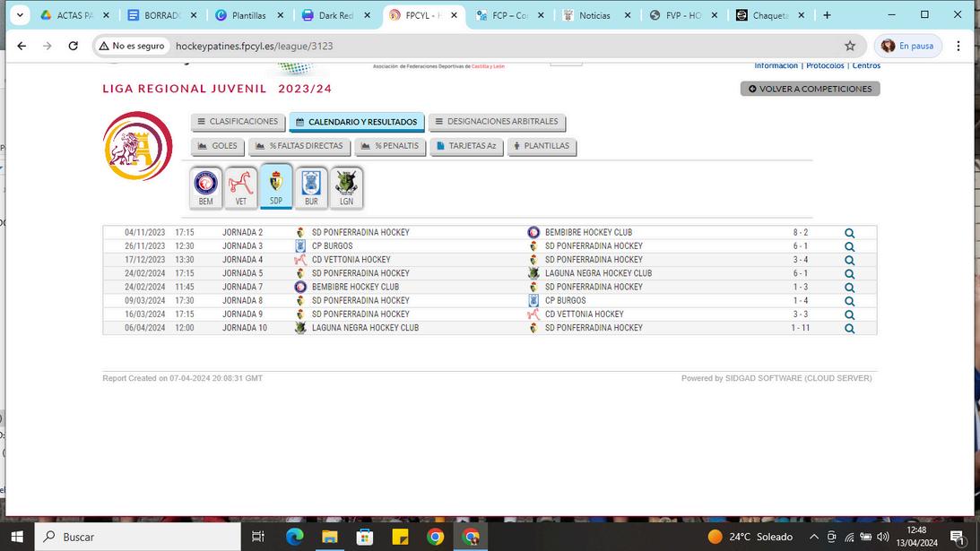Click the federation lion crest logo
Viewport: 980px width, 551px height.
(137, 146)
